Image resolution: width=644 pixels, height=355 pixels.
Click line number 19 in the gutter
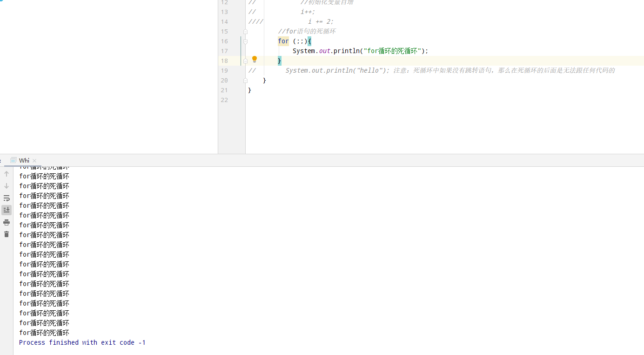(x=224, y=70)
